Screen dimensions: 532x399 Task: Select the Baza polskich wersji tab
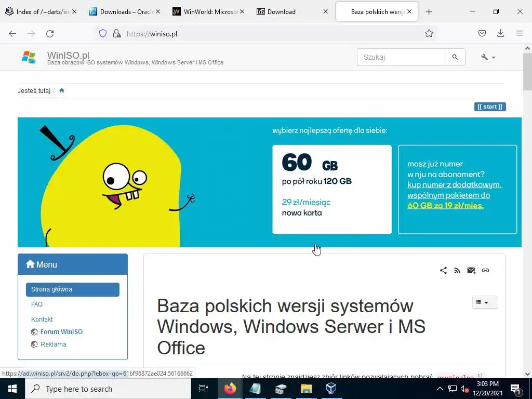tap(377, 11)
